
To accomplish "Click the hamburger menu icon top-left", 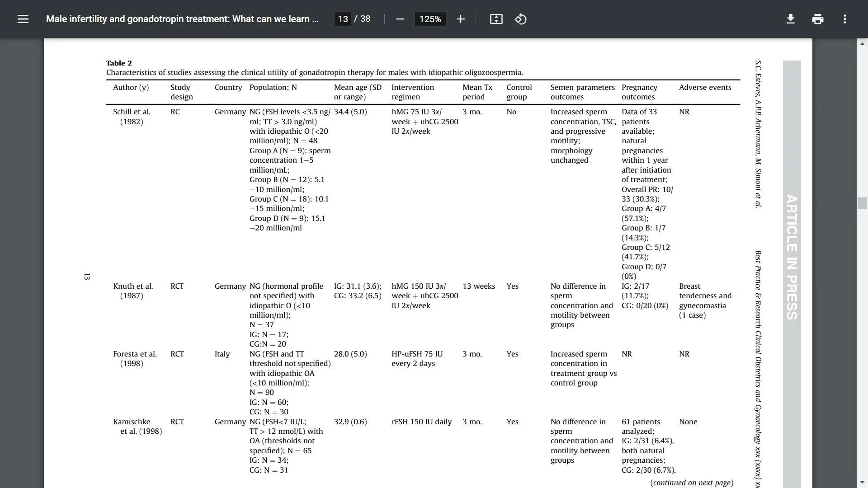I will pos(23,19).
